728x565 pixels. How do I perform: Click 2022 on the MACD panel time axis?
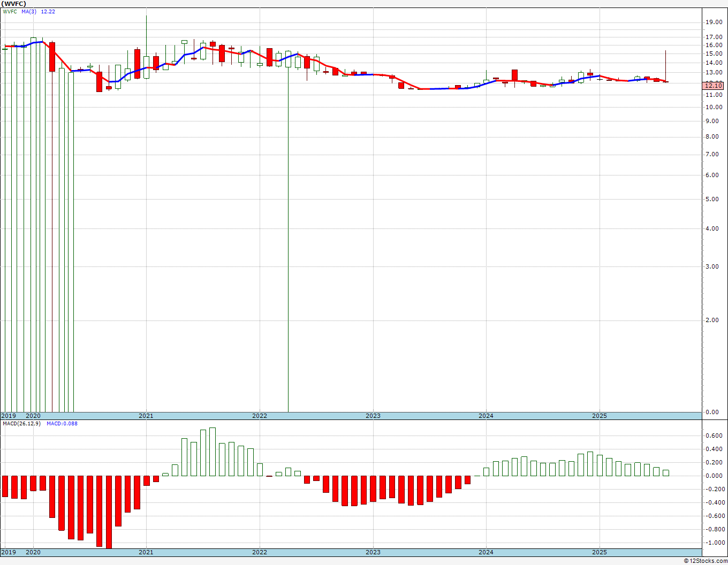coord(259,552)
